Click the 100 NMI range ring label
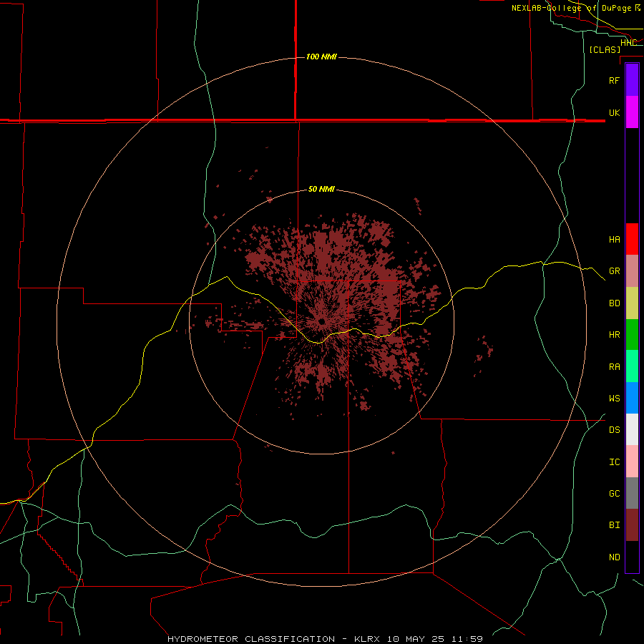644x644 pixels. tap(321, 57)
